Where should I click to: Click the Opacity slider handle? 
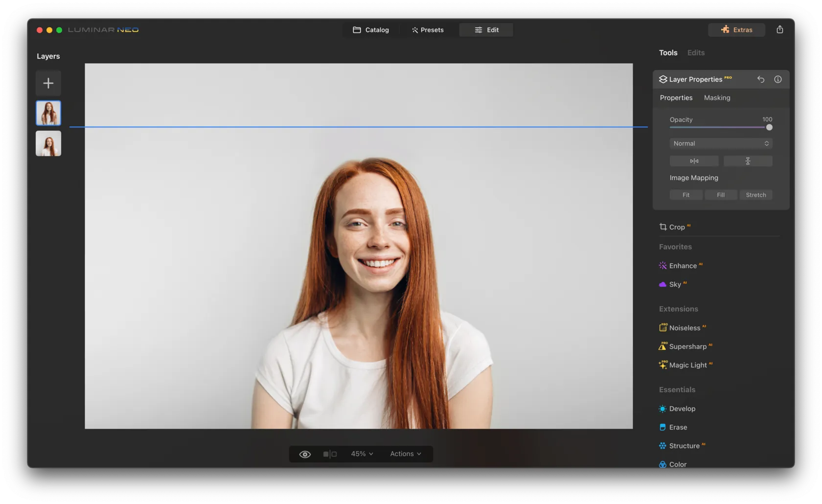click(x=769, y=127)
